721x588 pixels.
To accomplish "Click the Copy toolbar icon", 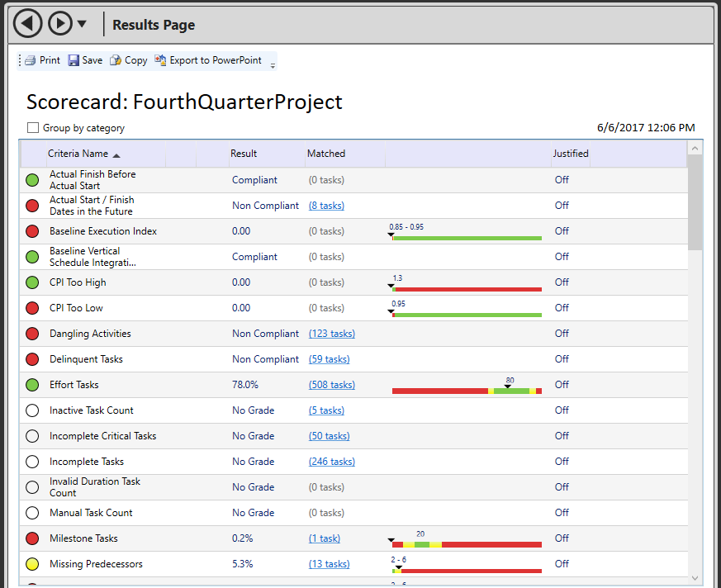I will (x=116, y=60).
